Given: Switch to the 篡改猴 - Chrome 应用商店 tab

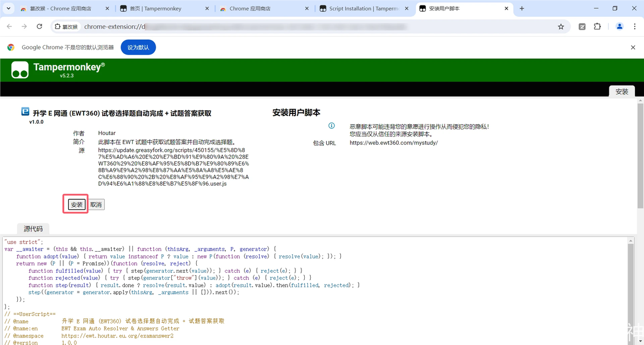Looking at the screenshot, I should [x=61, y=8].
